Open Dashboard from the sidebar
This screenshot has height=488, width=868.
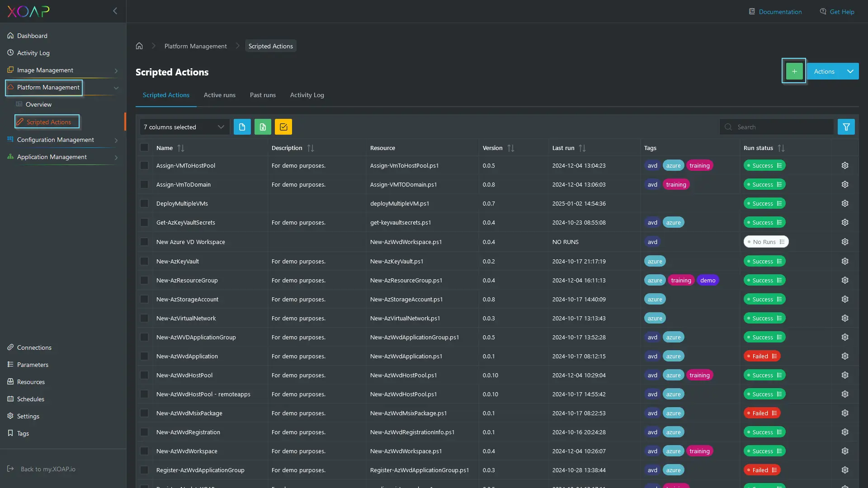point(32,36)
